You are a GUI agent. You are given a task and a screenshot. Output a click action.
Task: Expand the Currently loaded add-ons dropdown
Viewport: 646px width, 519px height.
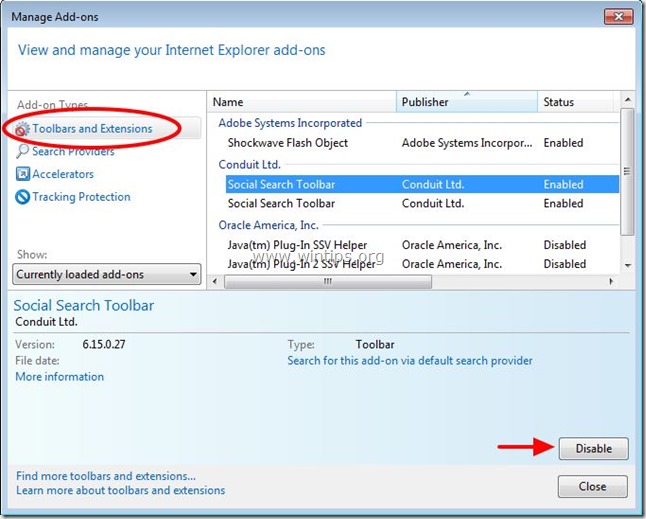[107, 274]
